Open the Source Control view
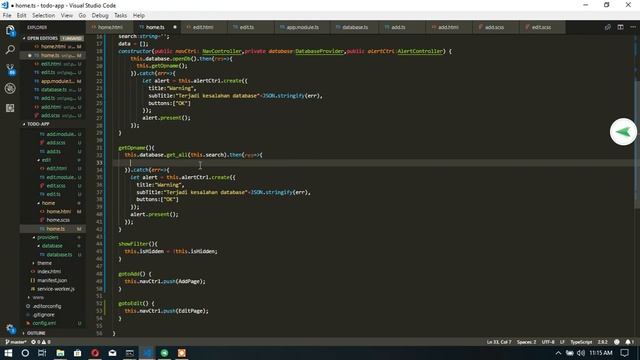Image resolution: width=640 pixels, height=360 pixels. point(10,69)
